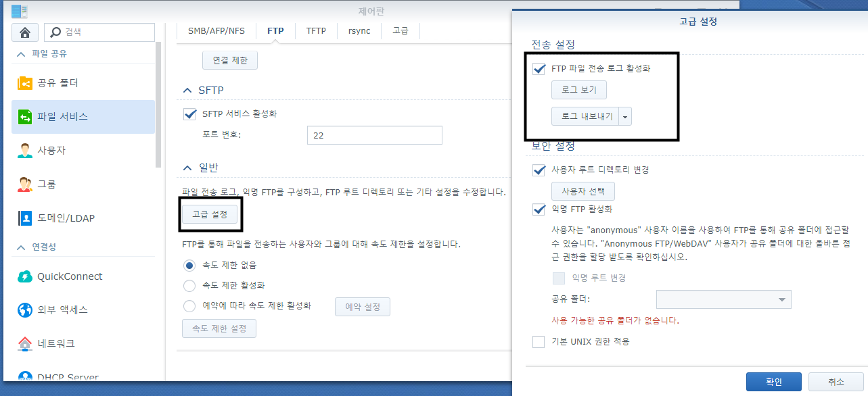Click the 보안 설정 heading text
This screenshot has width=868, height=396.
tap(553, 146)
